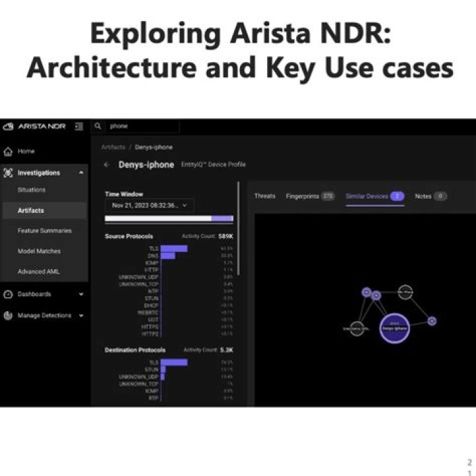Click the 'UNKNOWN_UDP' row in Source Protocols
The height and width of the screenshot is (476, 476).
click(x=175, y=277)
